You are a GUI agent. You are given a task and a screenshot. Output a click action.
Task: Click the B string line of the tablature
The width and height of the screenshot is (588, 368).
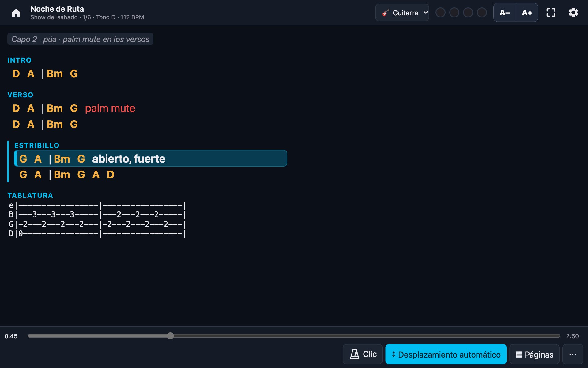pyautogui.click(x=97, y=214)
